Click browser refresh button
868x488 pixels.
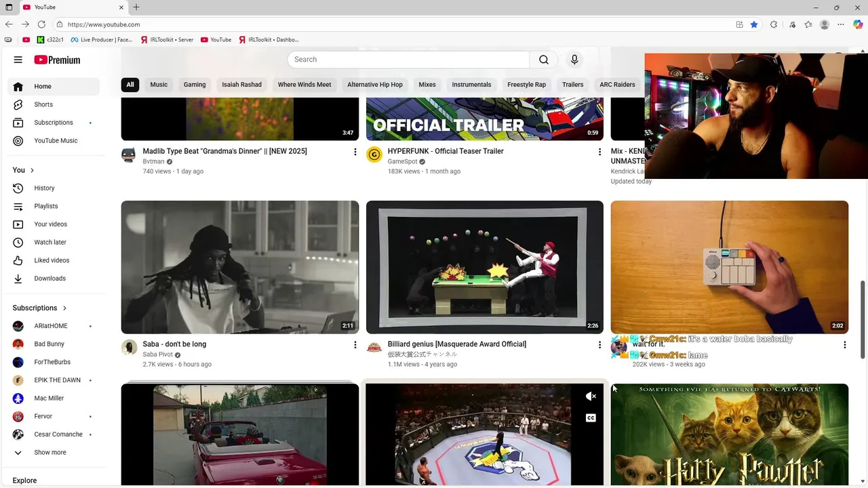click(x=41, y=24)
